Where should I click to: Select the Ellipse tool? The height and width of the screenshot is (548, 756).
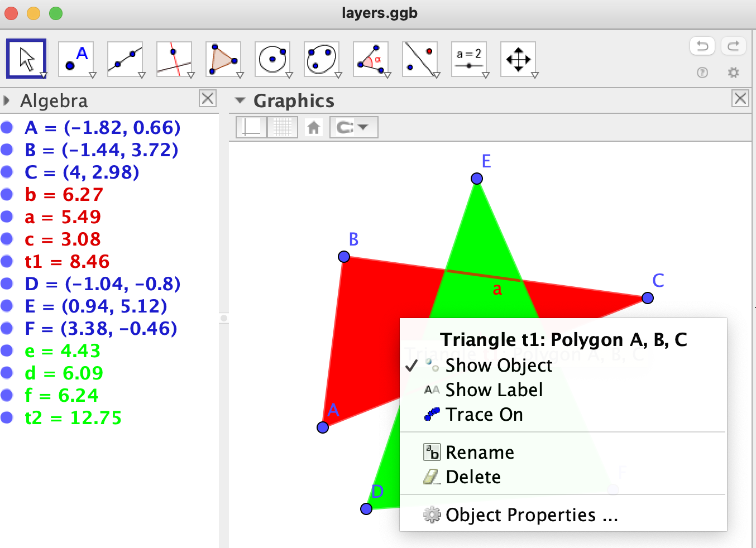(321, 59)
